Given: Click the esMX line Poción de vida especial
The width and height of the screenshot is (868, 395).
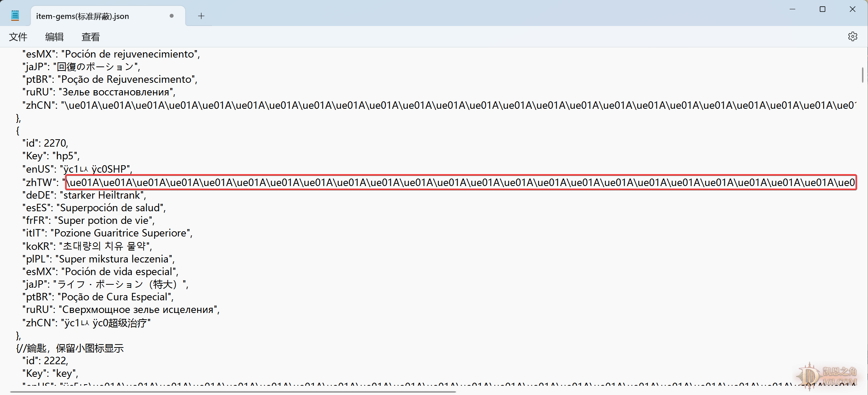Looking at the screenshot, I should [100, 272].
